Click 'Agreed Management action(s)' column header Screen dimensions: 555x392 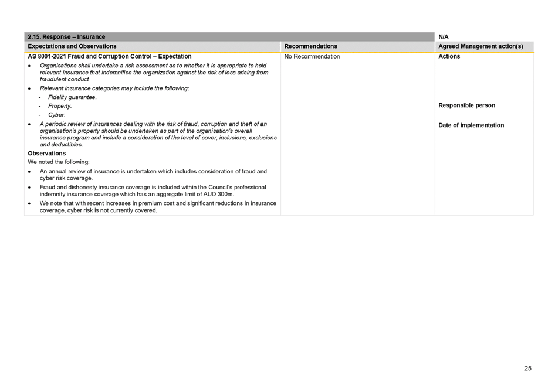coord(480,46)
